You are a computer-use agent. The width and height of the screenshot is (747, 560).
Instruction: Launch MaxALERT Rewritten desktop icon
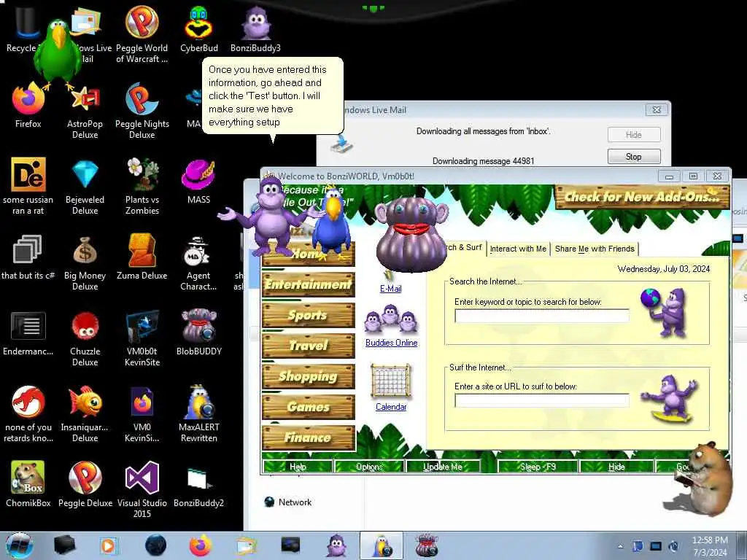click(198, 413)
